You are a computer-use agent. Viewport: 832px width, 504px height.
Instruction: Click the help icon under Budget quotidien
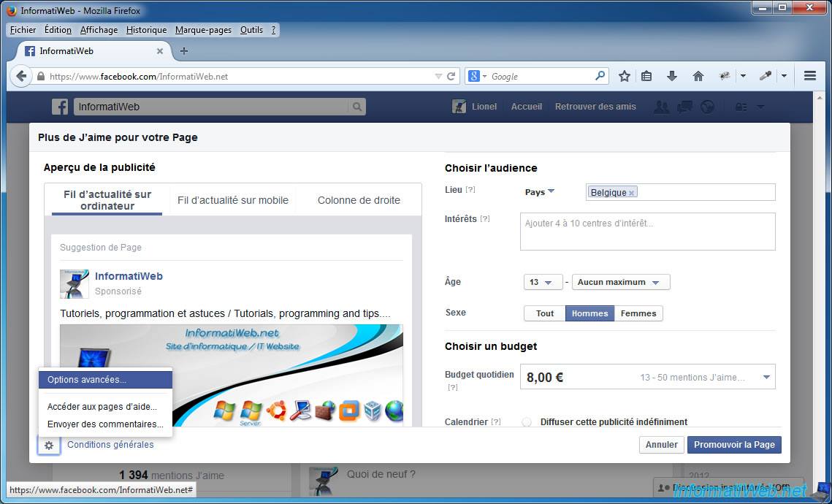tap(453, 387)
